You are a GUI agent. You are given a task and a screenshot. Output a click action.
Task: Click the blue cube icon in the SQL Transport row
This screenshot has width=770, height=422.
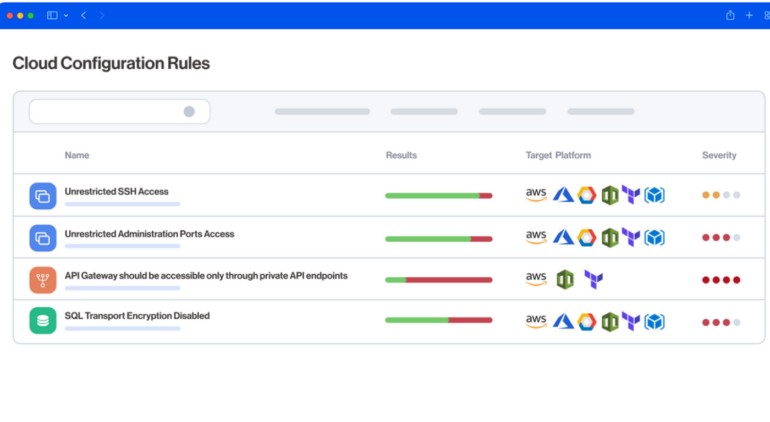[x=654, y=321]
